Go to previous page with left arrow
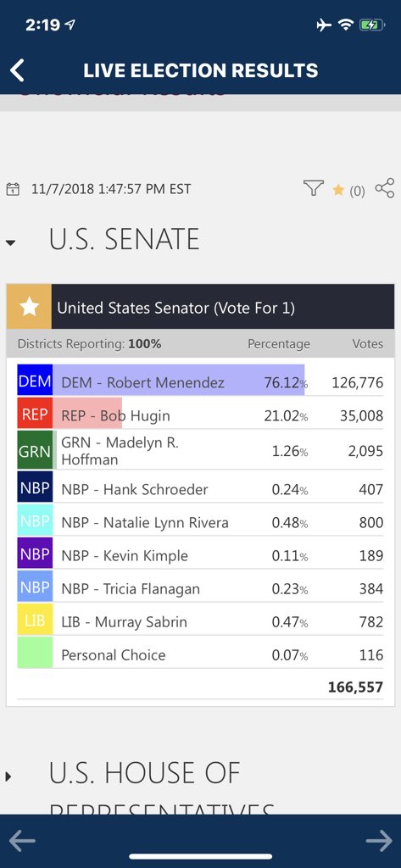401x868 pixels. coord(22,842)
